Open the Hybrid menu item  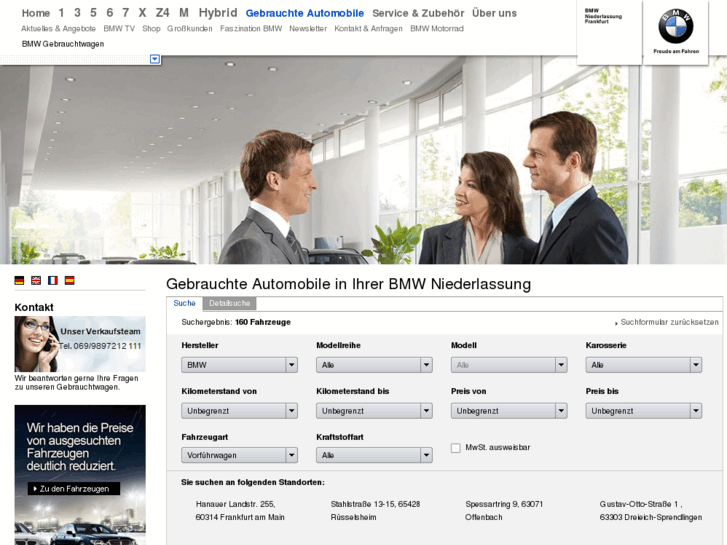[x=217, y=13]
